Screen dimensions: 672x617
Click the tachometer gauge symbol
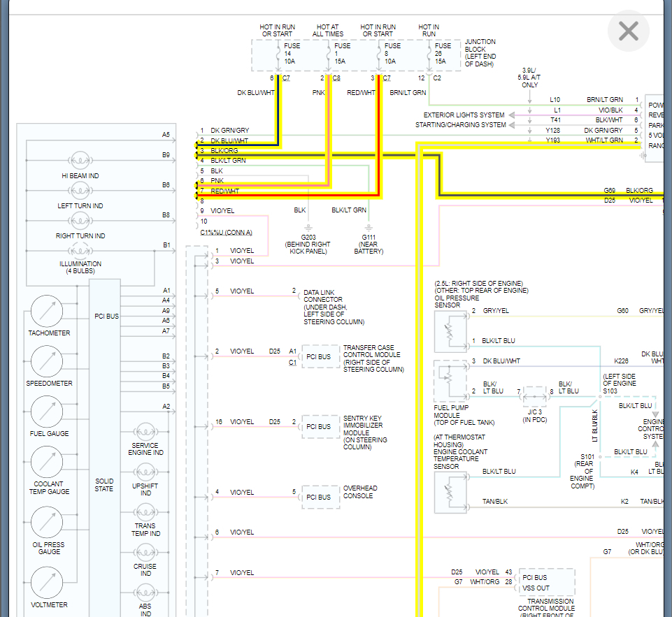point(47,310)
